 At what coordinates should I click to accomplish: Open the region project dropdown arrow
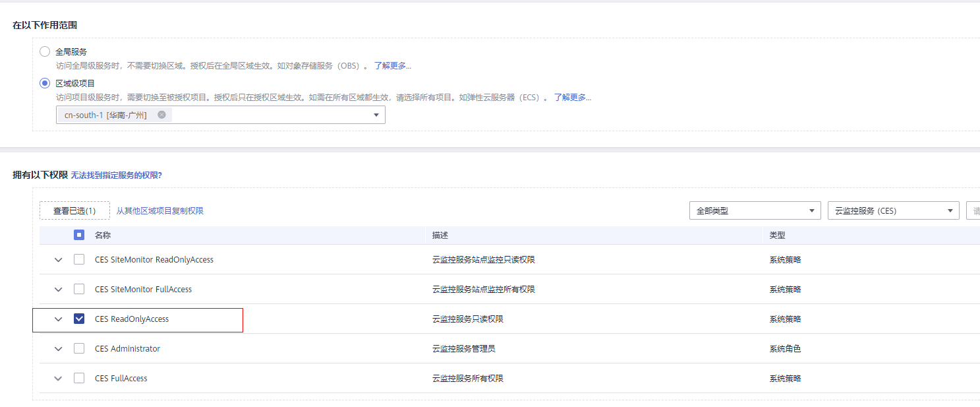pyautogui.click(x=376, y=115)
